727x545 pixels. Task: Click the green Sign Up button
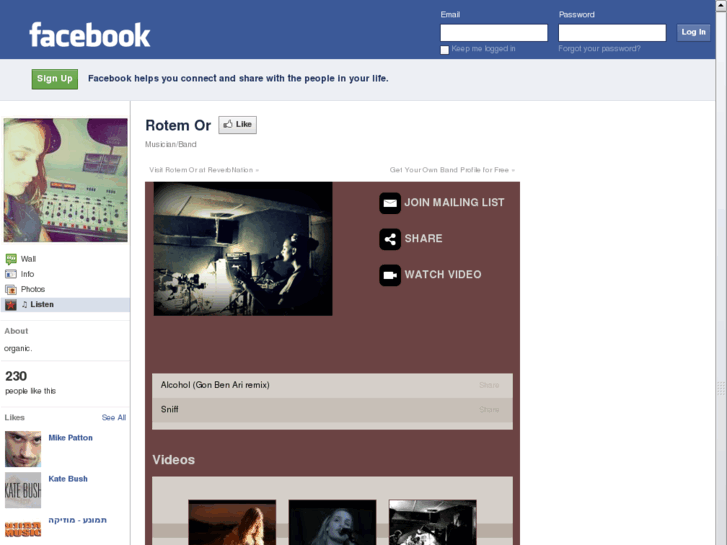[x=55, y=79]
